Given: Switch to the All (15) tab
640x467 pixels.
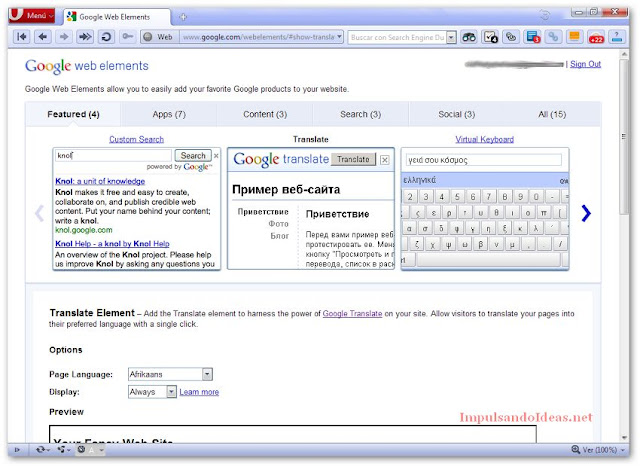Looking at the screenshot, I should 552,114.
